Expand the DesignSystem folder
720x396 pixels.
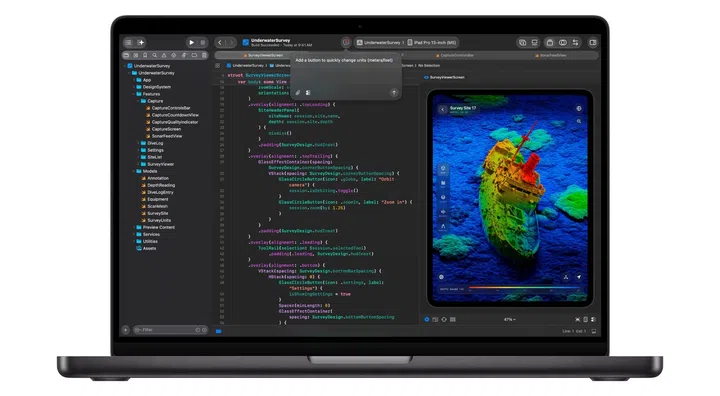[x=134, y=87]
